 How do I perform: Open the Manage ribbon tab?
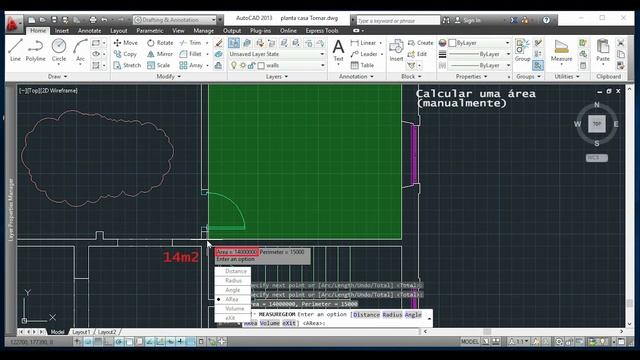(203, 31)
